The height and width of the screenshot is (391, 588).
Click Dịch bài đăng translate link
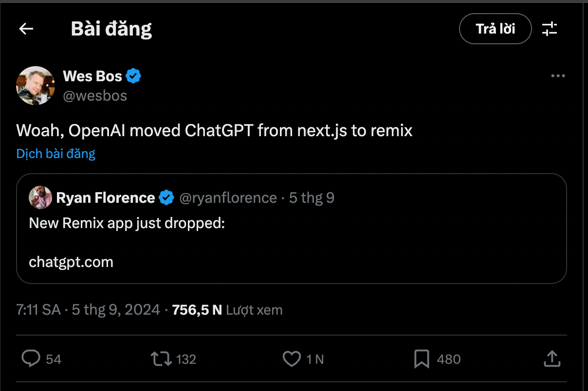[x=56, y=154]
